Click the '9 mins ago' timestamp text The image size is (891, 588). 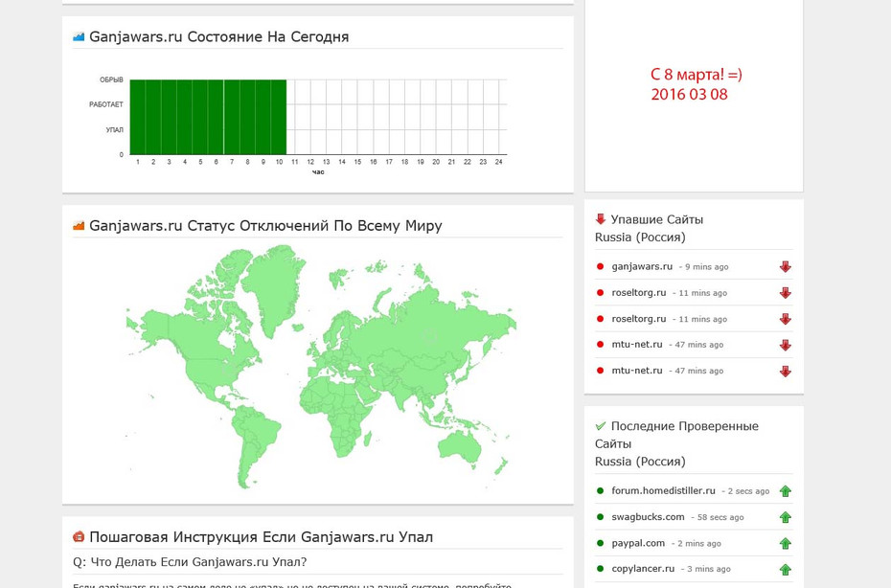pyautogui.click(x=706, y=267)
